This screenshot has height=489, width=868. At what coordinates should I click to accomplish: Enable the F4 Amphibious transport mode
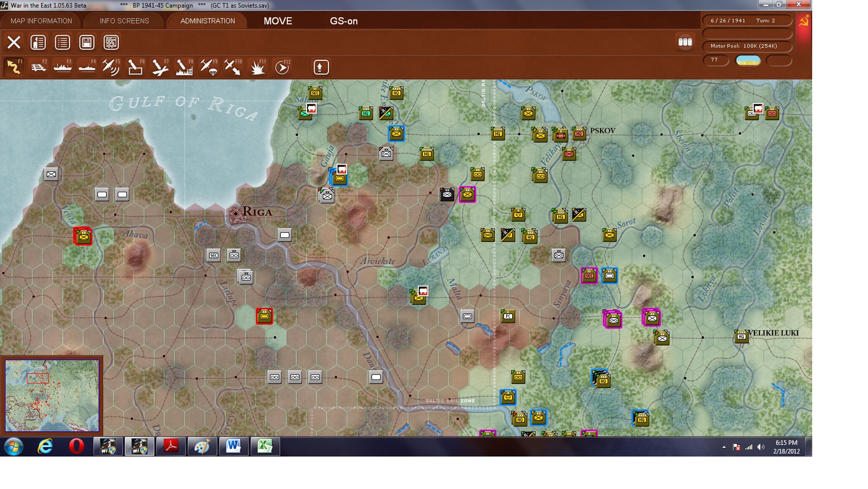(87, 67)
